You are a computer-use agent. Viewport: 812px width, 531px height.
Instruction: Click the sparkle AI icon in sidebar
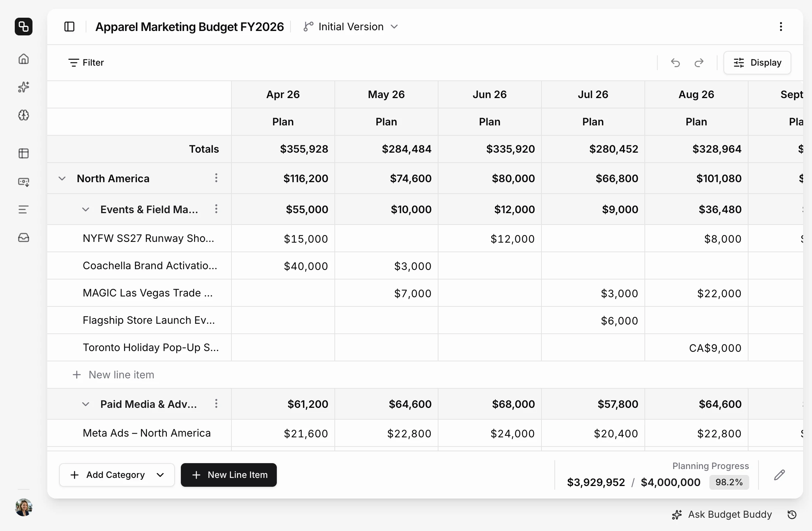(24, 87)
